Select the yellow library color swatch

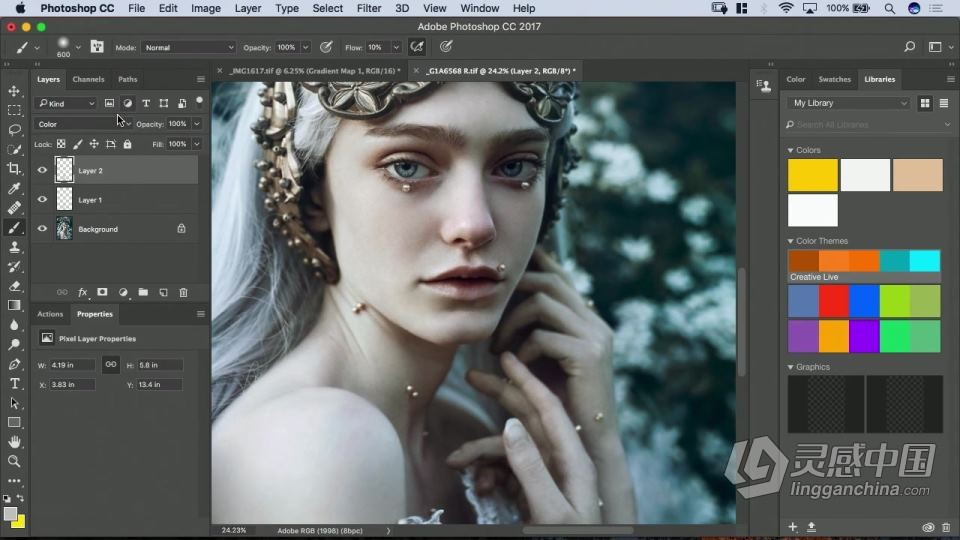click(812, 175)
